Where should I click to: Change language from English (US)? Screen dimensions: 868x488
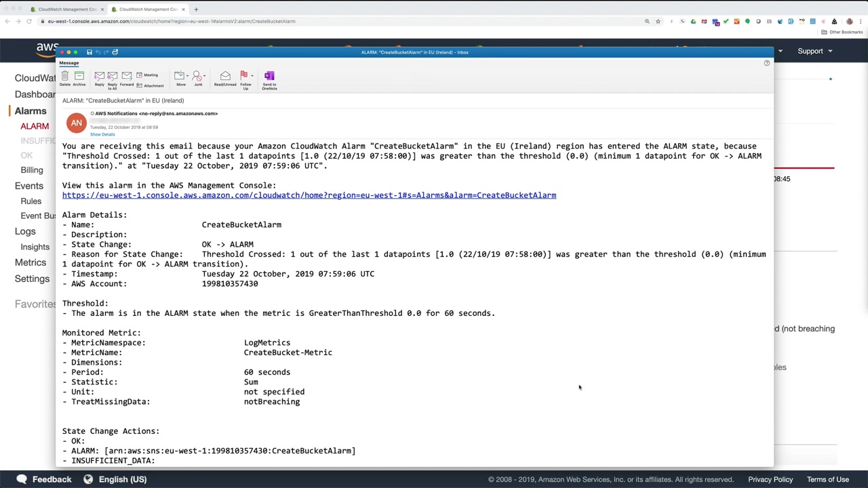pyautogui.click(x=115, y=479)
